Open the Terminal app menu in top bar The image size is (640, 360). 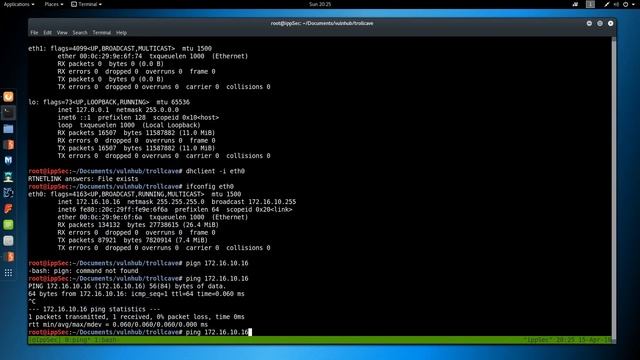(x=87, y=4)
